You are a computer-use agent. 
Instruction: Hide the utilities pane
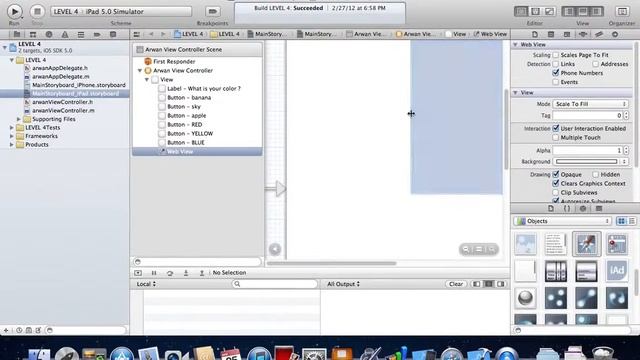(597, 11)
